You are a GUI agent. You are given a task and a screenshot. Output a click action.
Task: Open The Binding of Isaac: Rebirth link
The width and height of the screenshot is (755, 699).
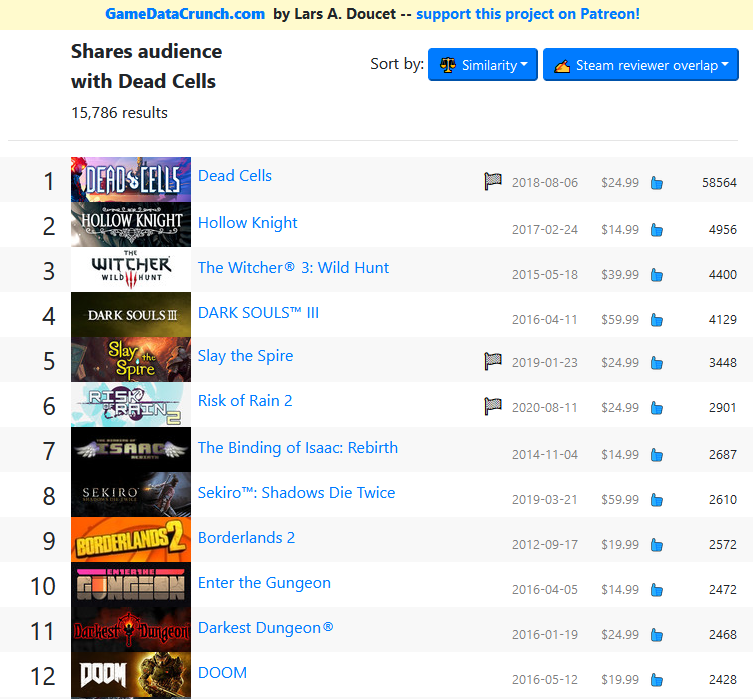(x=298, y=448)
